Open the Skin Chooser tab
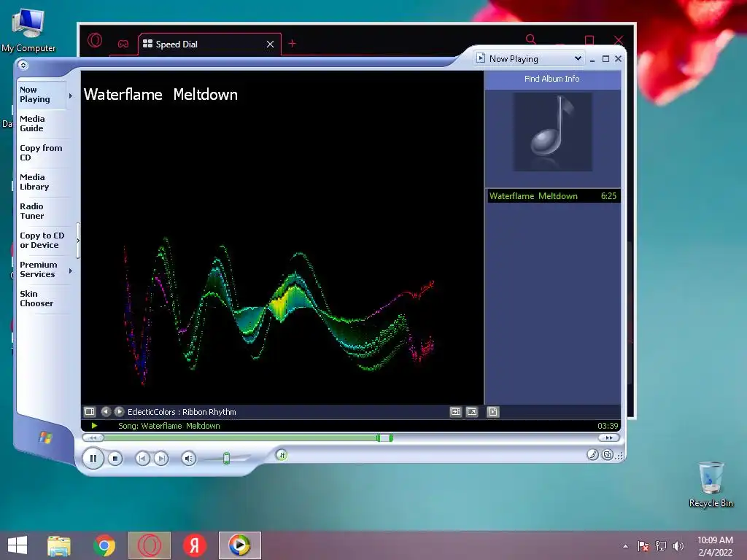 pyautogui.click(x=44, y=298)
